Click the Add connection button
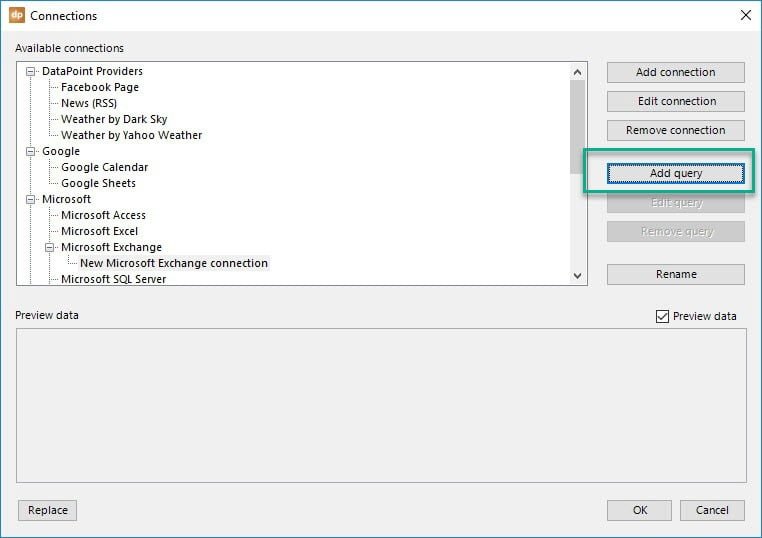The image size is (762, 538). tap(675, 72)
